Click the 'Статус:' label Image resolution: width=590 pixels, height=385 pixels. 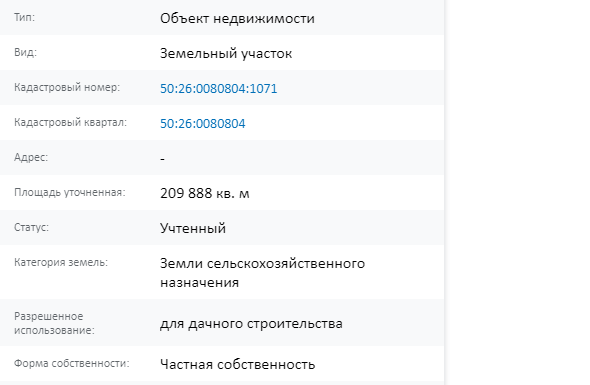click(x=32, y=227)
